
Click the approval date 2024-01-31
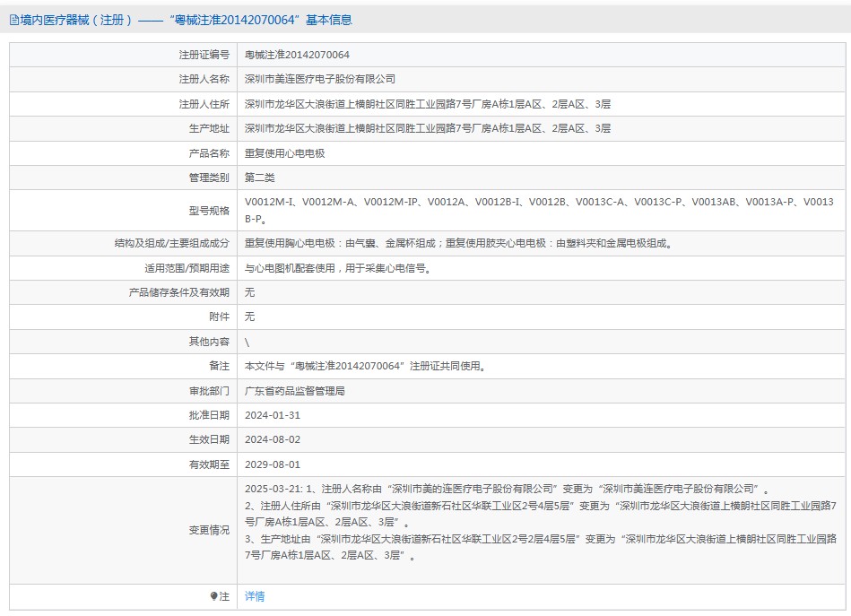[273, 415]
